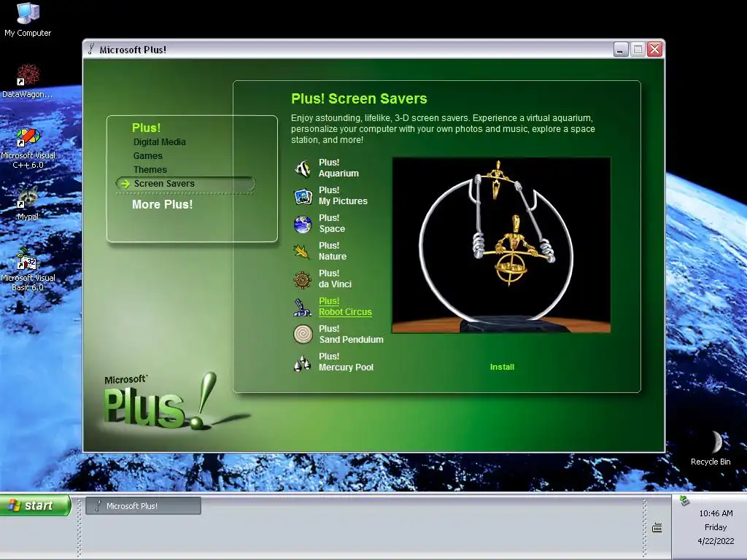Choose Plus! da Vinci screen saver
This screenshot has height=560, width=747.
pyautogui.click(x=335, y=279)
